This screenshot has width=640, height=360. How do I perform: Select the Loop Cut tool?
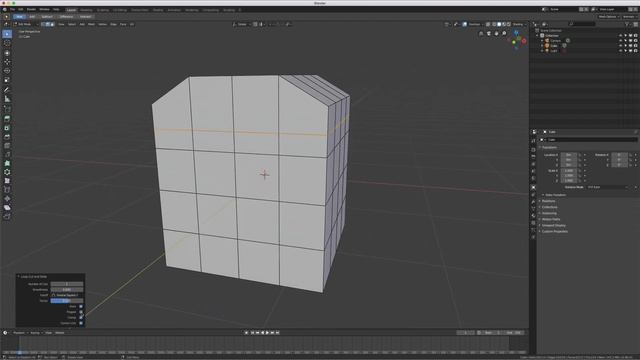[x=7, y=146]
